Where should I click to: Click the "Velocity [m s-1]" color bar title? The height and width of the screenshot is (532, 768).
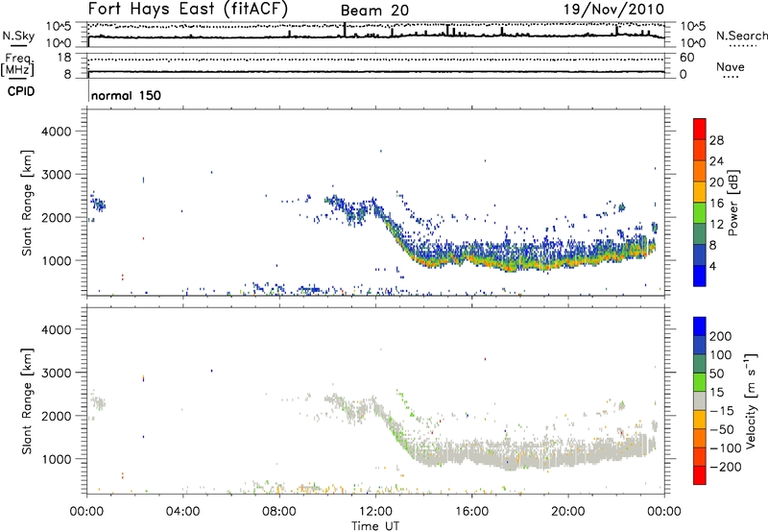point(751,400)
